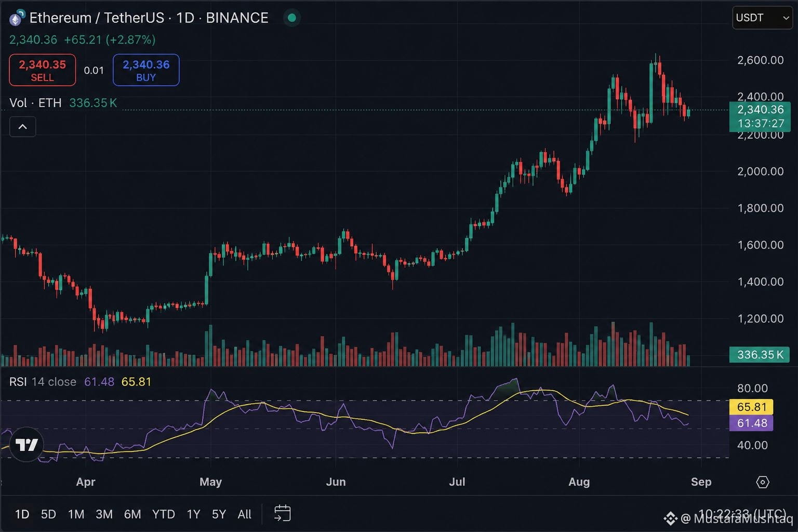Collapse the indicator legend chevron

tap(23, 127)
